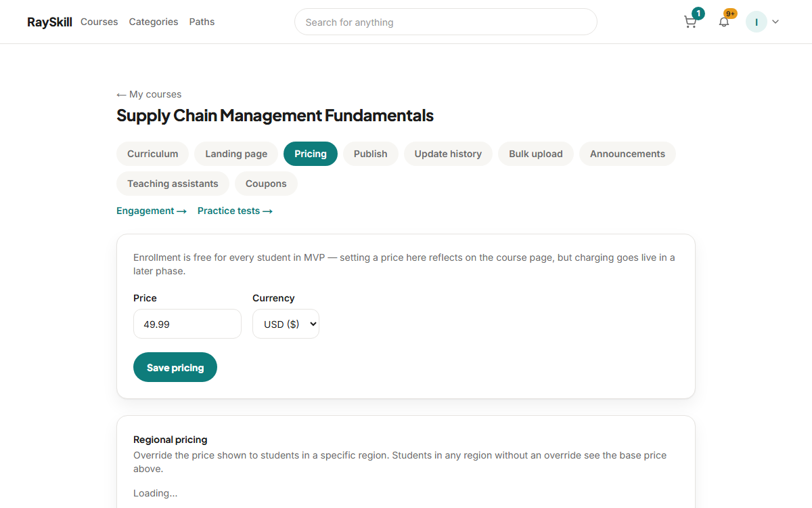Focus the Search for anything field
This screenshot has height=508, width=812.
446,22
